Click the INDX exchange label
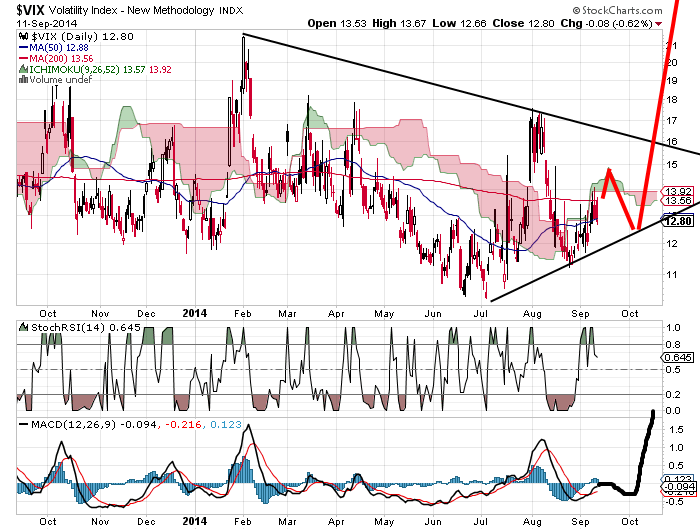 231,11
